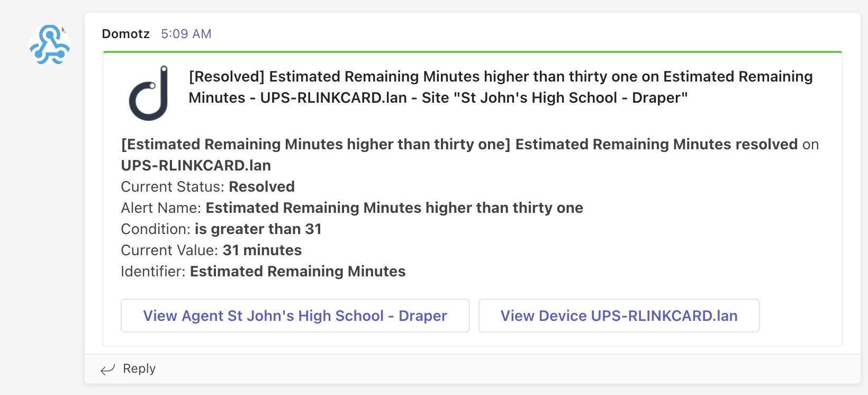Select the bolded UPS-RLINKCARD.lan device name

click(x=195, y=165)
